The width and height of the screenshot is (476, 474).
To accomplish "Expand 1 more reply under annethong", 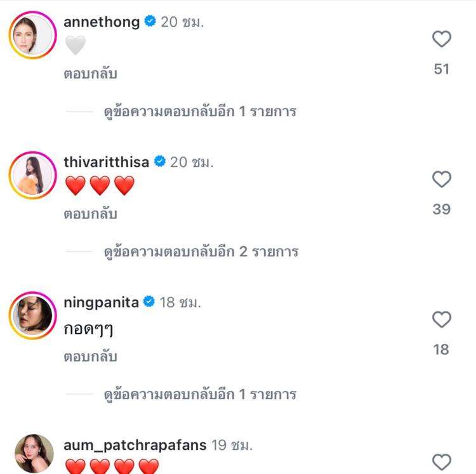I will tap(200, 112).
